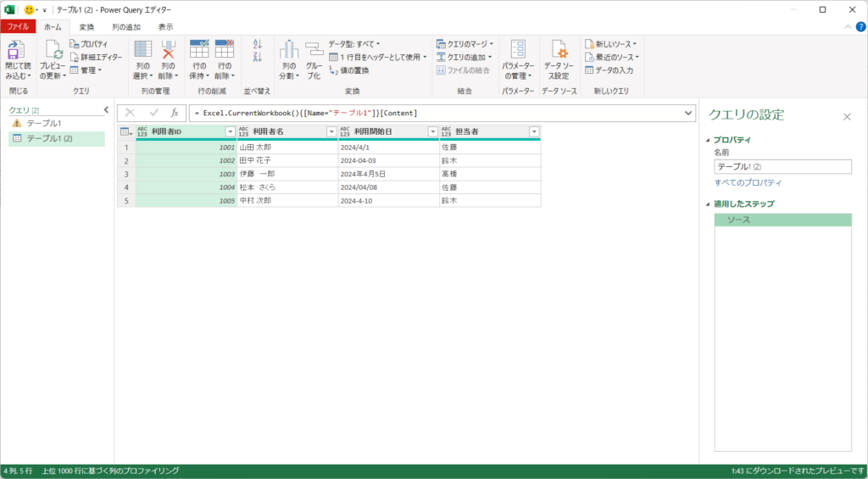Viewport: 868px width, 479px height.
Task: Click the cell containing 山田 太郎
Action: (288, 148)
